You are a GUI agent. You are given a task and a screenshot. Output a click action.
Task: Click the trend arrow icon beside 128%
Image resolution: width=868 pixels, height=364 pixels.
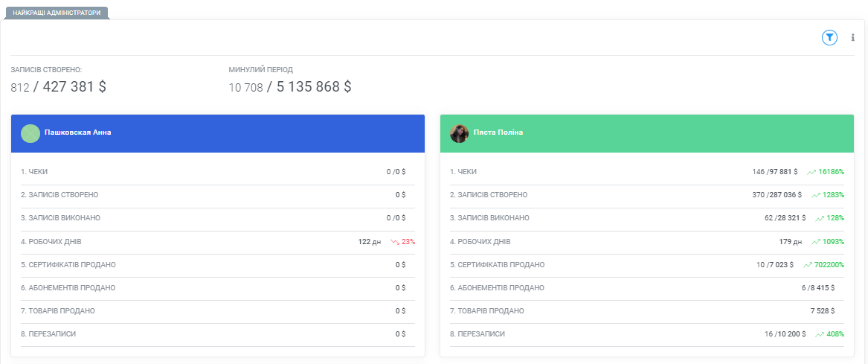coord(820,218)
